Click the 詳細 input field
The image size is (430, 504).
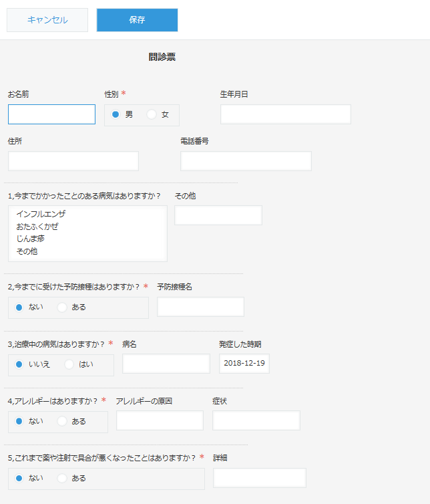(260, 478)
